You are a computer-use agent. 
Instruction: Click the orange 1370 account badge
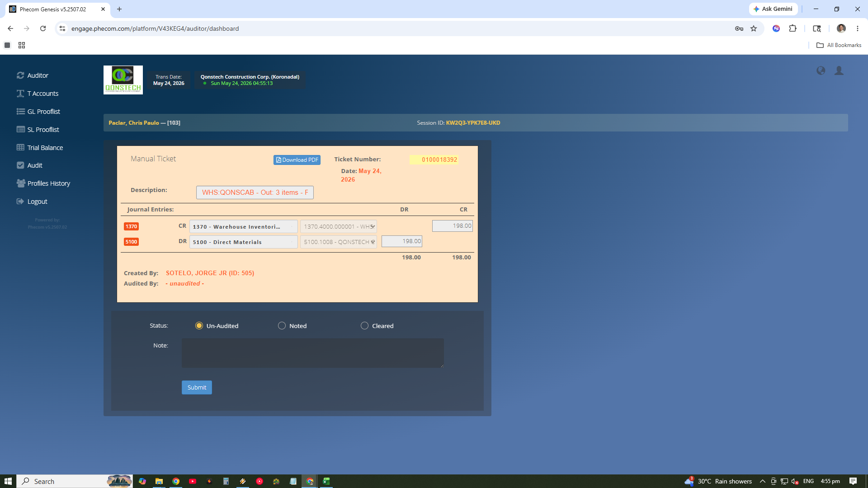point(131,226)
